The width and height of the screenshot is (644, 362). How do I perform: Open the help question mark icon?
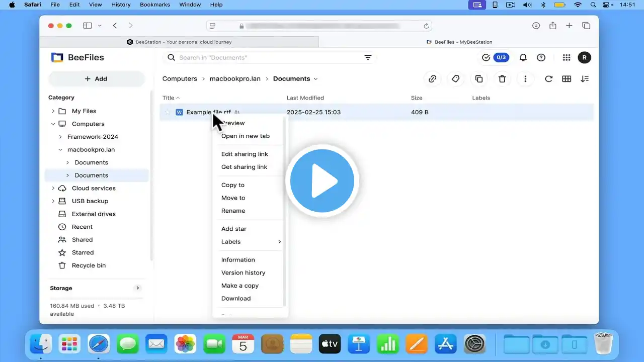(541, 58)
